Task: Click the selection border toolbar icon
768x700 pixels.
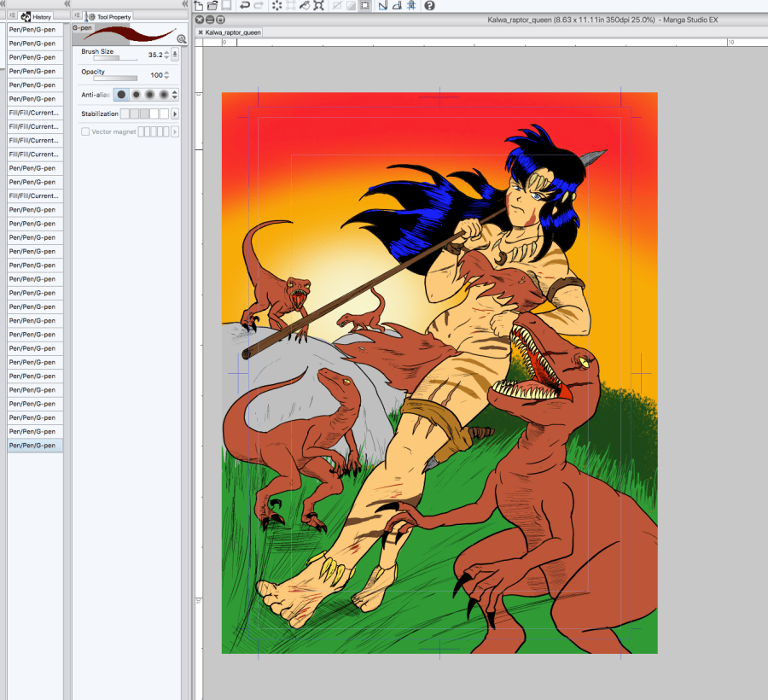Action: (364, 5)
